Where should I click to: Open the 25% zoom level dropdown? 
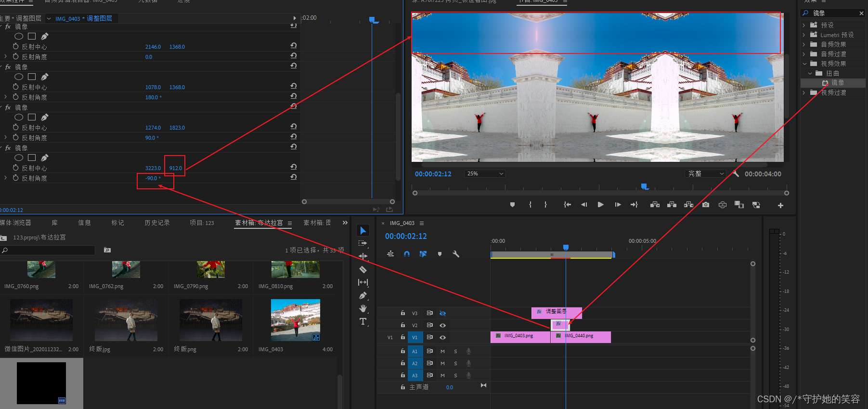pos(484,173)
